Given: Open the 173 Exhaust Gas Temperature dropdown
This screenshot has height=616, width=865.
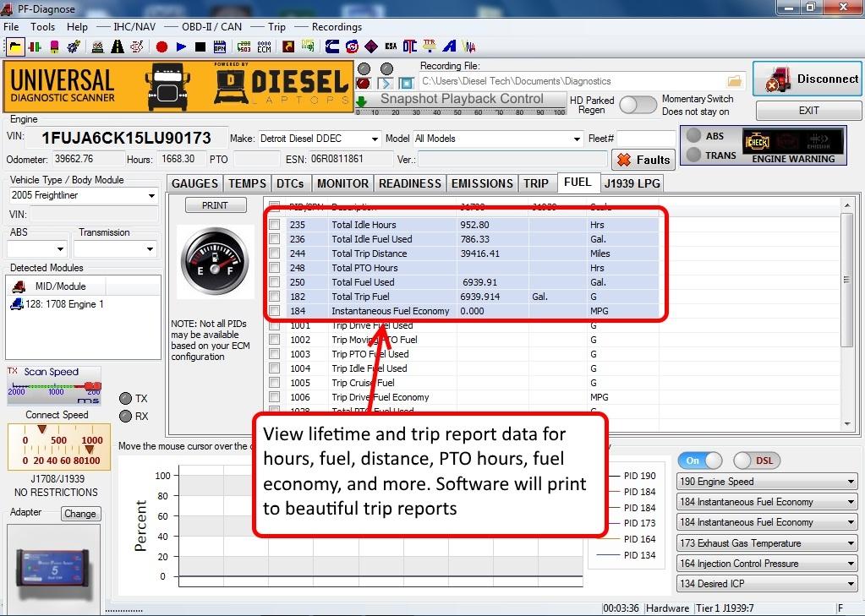Looking at the screenshot, I should pos(767,543).
